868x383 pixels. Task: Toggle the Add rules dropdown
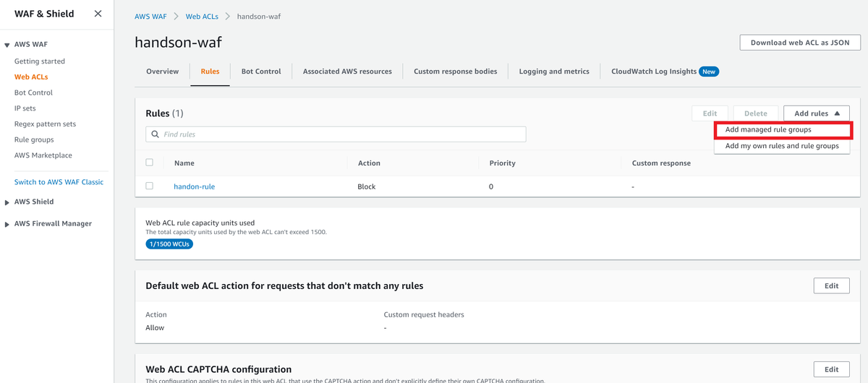pyautogui.click(x=818, y=113)
